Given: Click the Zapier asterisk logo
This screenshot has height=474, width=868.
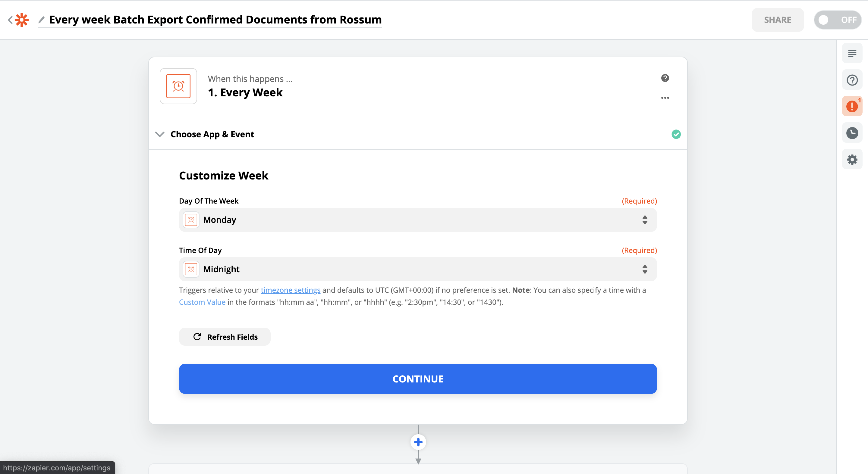Looking at the screenshot, I should (22, 20).
